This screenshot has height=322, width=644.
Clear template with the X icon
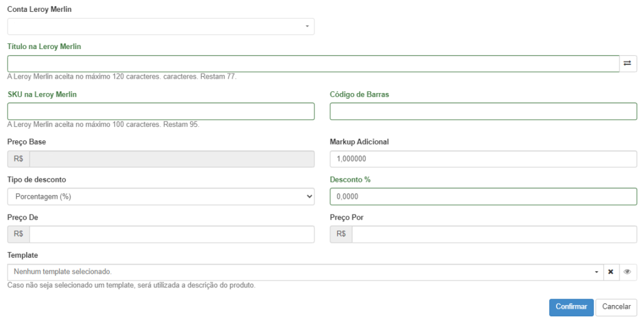610,272
